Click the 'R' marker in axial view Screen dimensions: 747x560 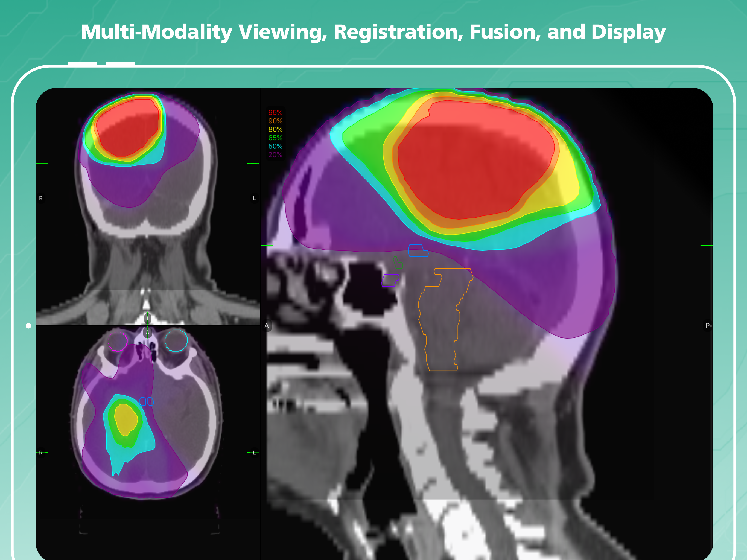(41, 453)
